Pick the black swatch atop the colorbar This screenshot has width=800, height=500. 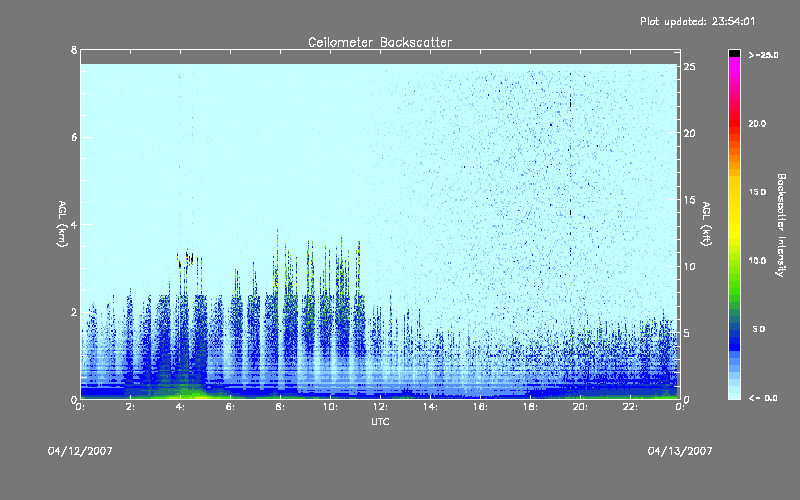coord(734,53)
